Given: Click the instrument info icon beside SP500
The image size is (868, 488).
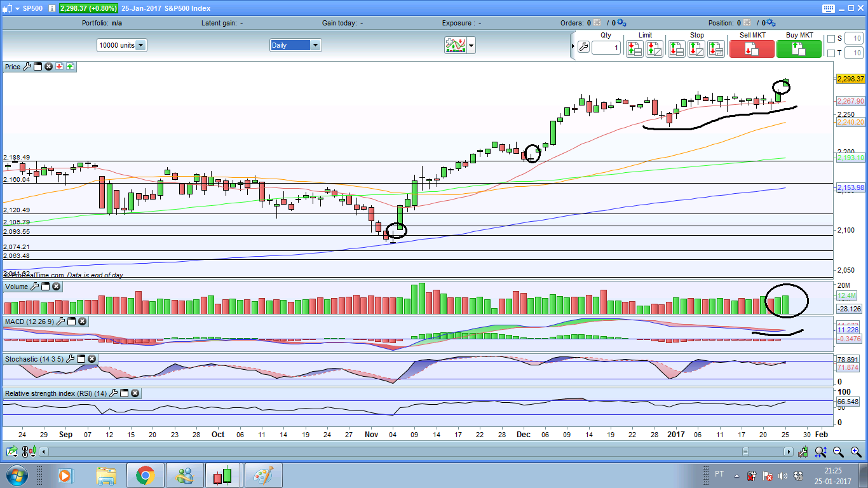Looking at the screenshot, I should tap(51, 8).
